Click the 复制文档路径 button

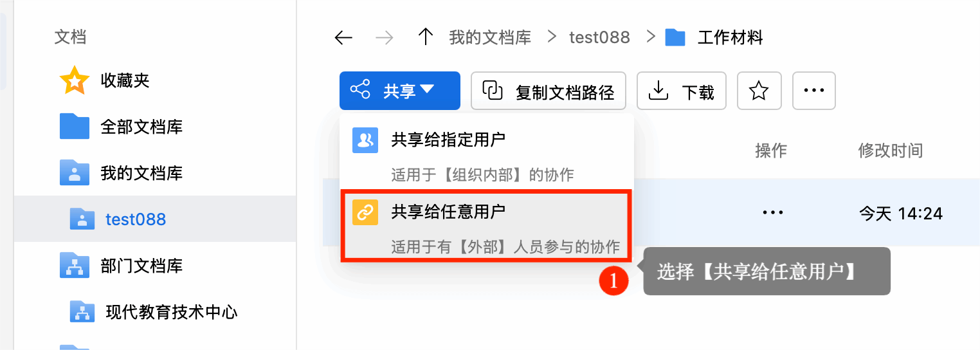(549, 91)
